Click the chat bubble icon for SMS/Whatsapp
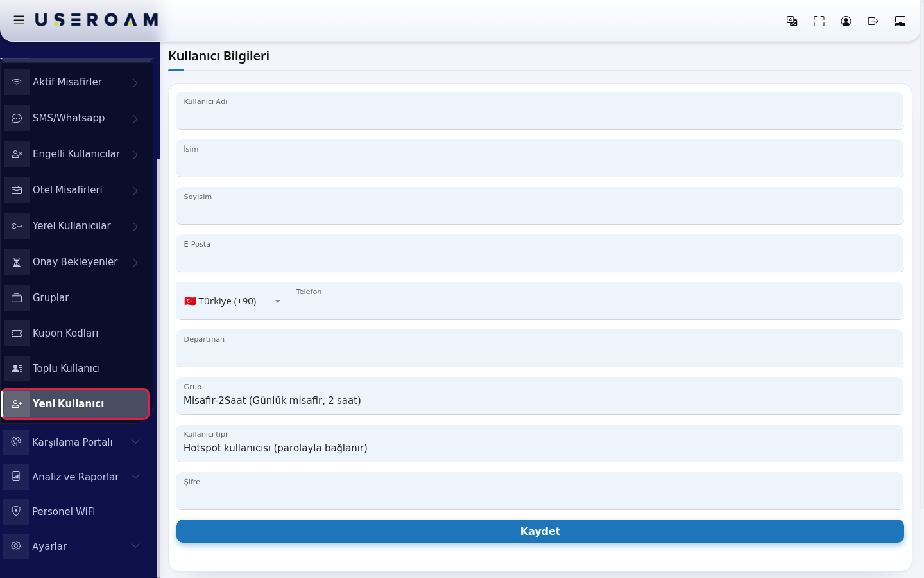The width and height of the screenshot is (924, 578). pyautogui.click(x=17, y=118)
